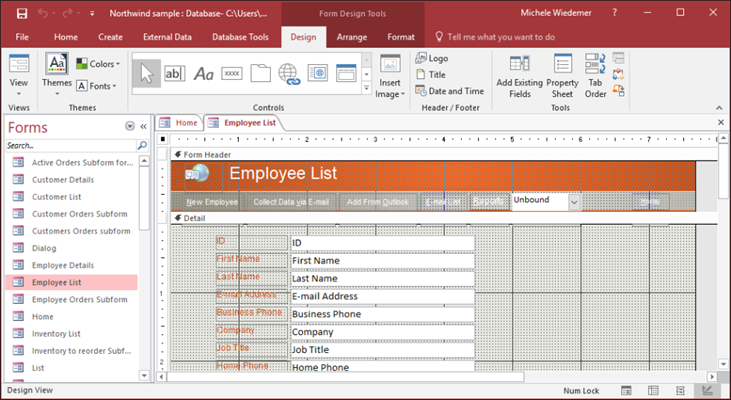731x400 pixels.
Task: Switch to the External Data tab
Action: pos(167,37)
